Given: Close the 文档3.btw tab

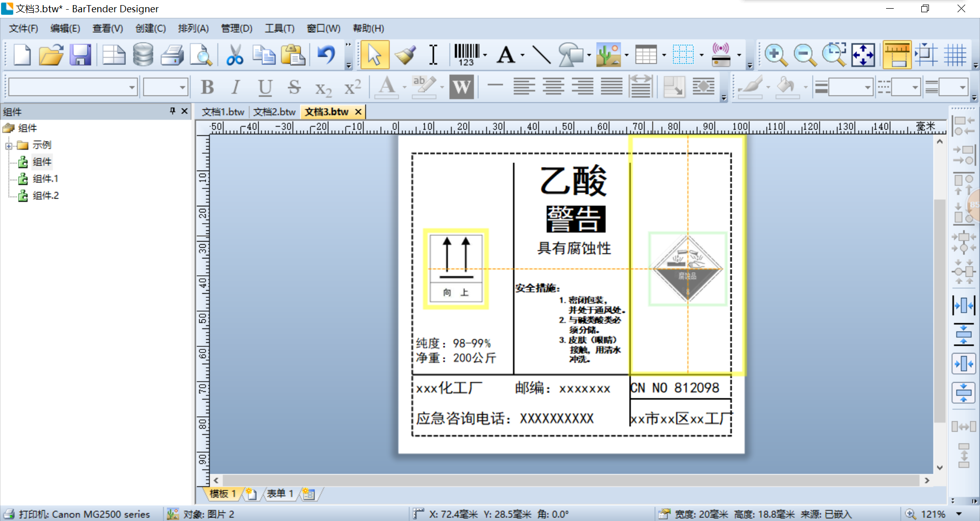Looking at the screenshot, I should (x=358, y=112).
